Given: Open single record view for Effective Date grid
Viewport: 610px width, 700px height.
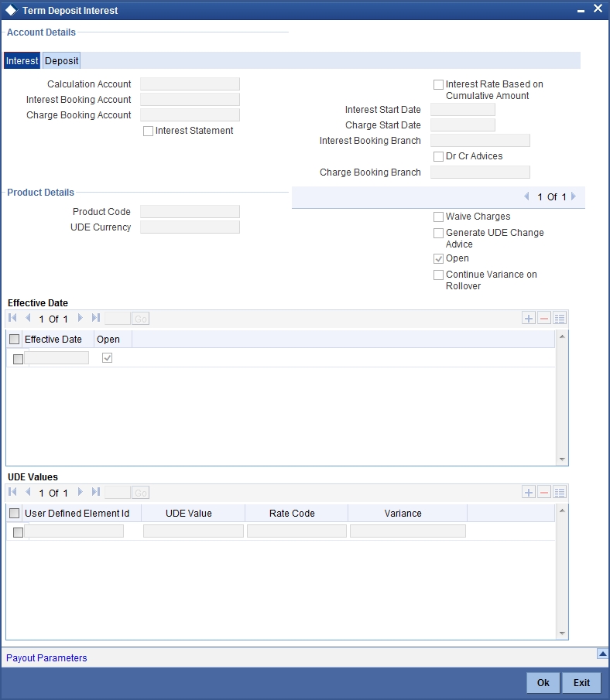Looking at the screenshot, I should [560, 319].
